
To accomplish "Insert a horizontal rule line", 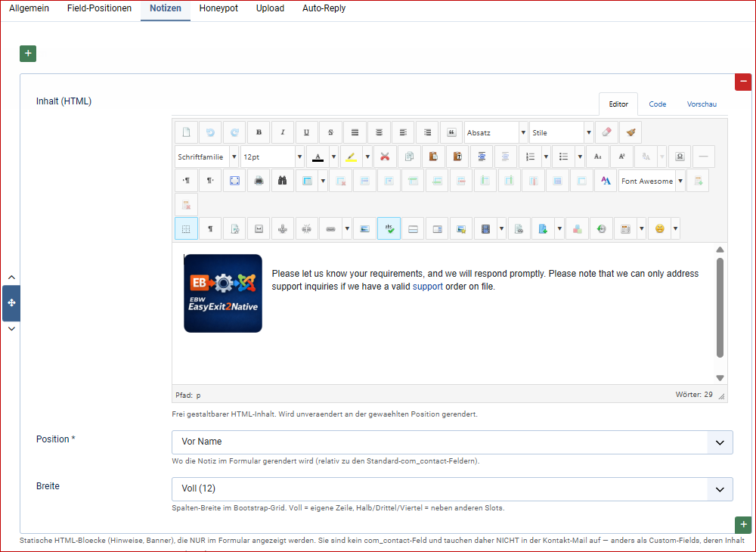I will click(704, 157).
